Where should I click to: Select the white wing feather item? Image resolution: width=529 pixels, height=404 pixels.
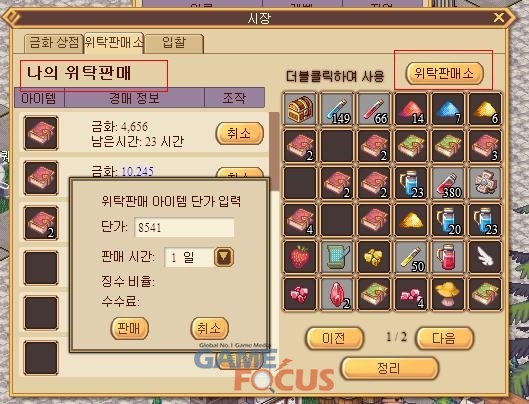[485, 258]
